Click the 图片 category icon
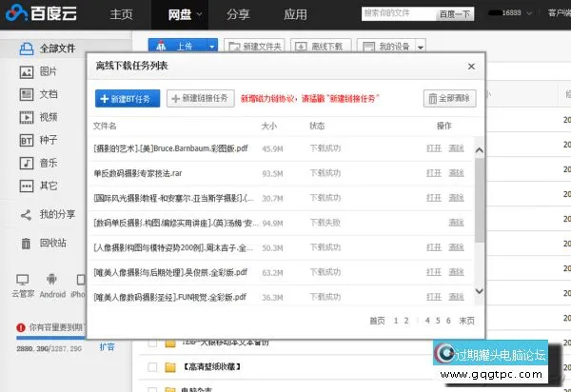Viewport: 571px width, 392px height. (x=27, y=71)
